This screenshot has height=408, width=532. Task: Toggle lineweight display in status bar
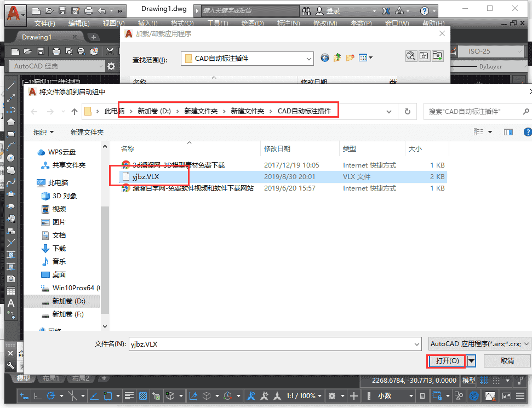click(129, 396)
